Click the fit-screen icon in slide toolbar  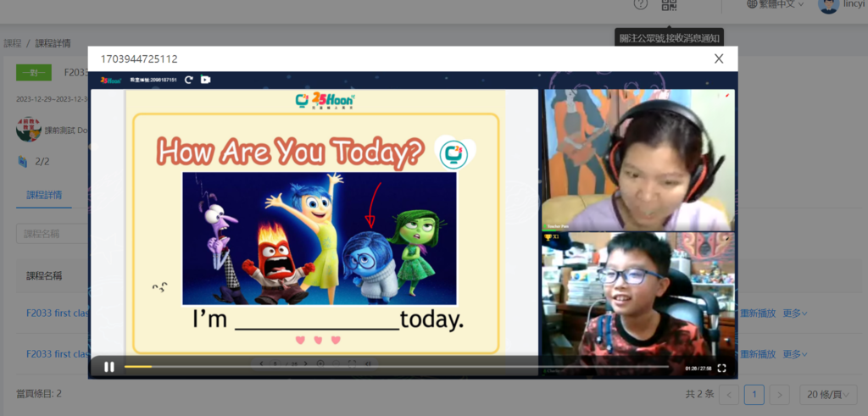(352, 363)
